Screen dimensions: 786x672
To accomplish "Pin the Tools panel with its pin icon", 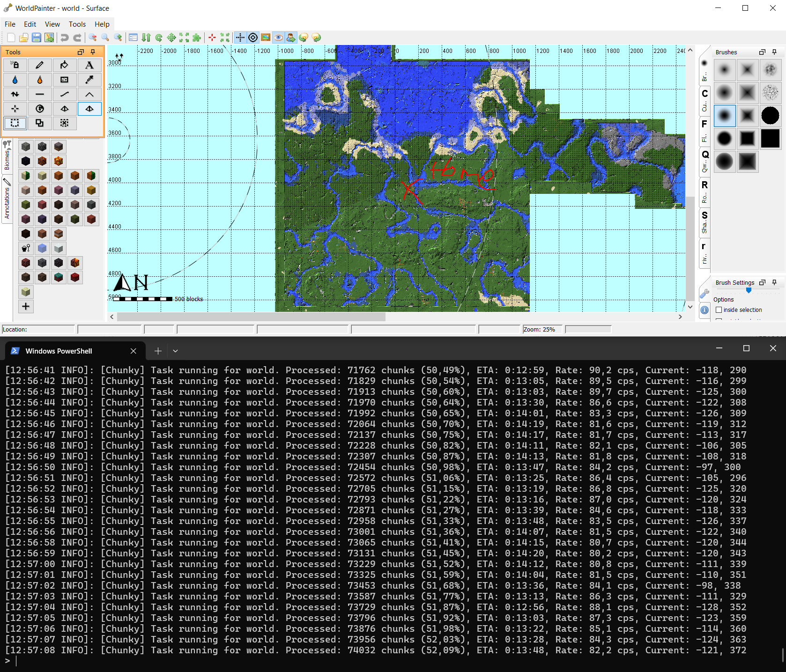I will tap(94, 52).
